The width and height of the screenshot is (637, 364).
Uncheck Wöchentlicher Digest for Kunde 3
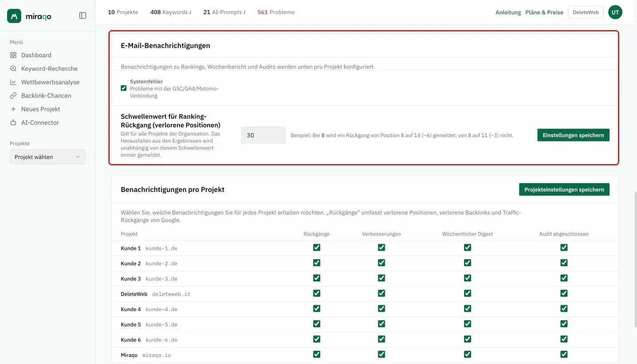468,278
